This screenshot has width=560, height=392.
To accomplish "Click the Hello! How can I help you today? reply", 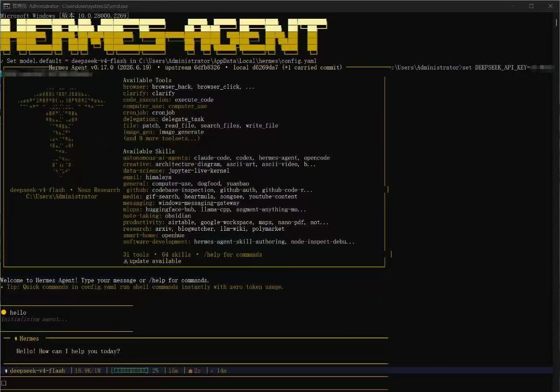I will (68, 351).
